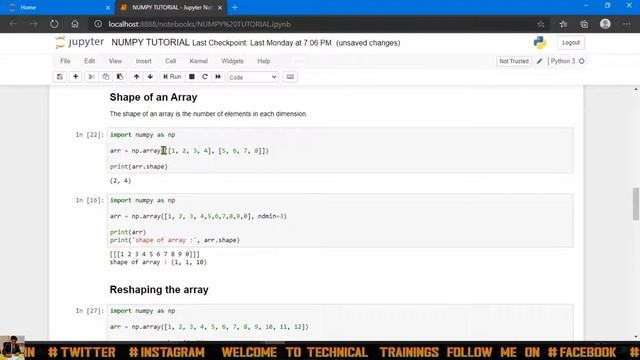Viewport: 640px width, 360px height.
Task: Click the address bar URL
Action: (x=200, y=24)
